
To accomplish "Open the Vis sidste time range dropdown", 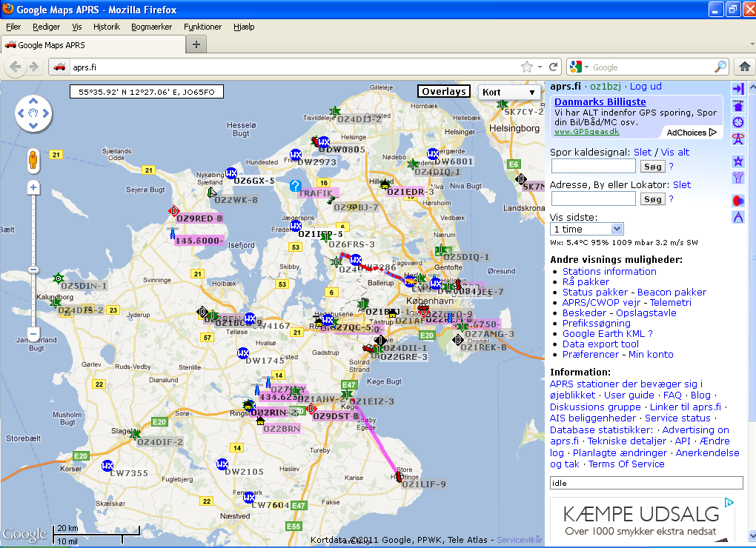I will [587, 230].
